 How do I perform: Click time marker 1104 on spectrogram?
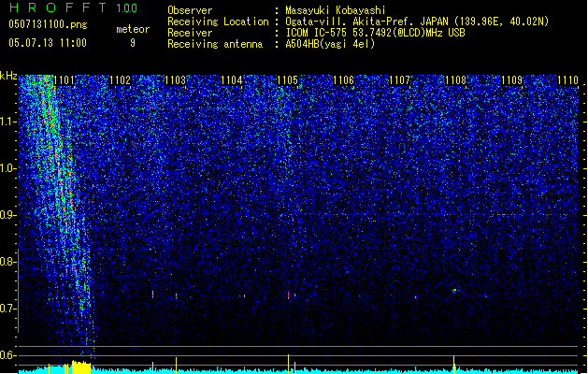tap(232, 80)
